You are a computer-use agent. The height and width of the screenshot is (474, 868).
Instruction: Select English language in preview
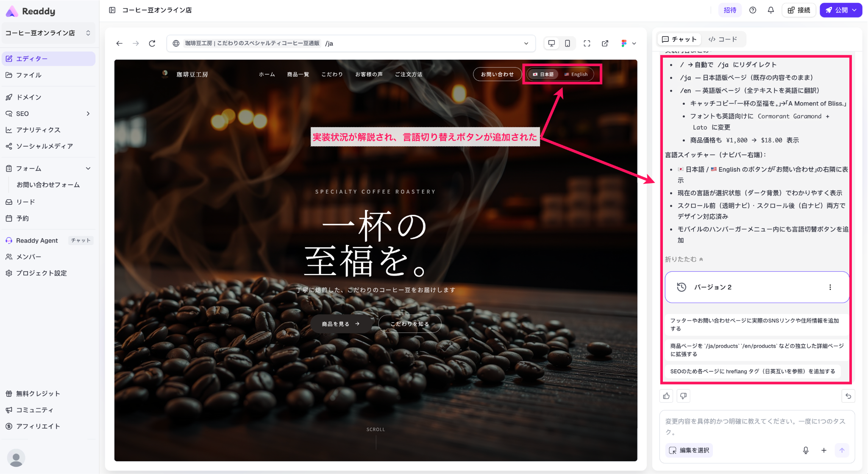[576, 74]
